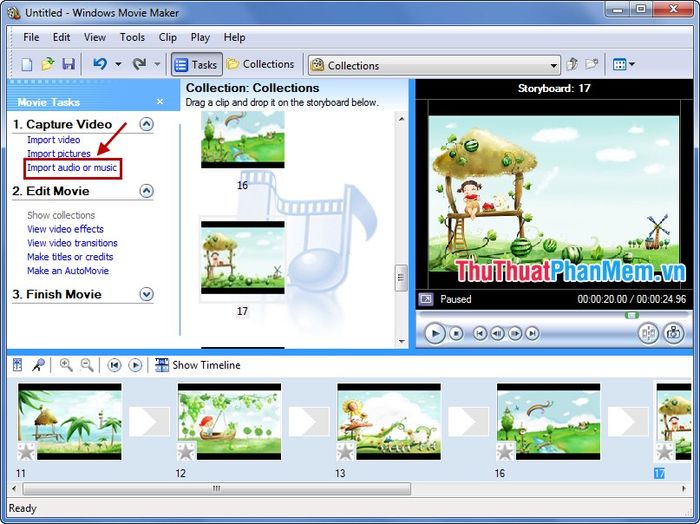
Task: Select transition box between clips 11 and 12
Action: click(x=149, y=421)
